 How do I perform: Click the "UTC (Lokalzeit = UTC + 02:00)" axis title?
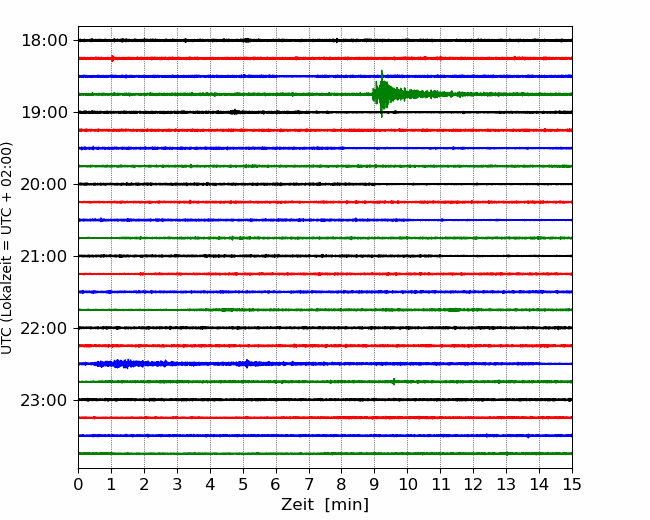[x=7, y=248]
